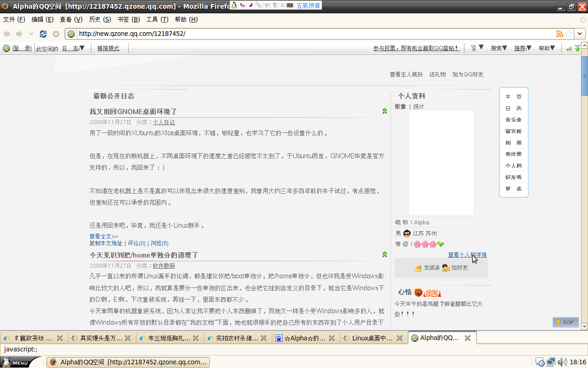The height and width of the screenshot is (368, 588).
Task: Open the 个人日记 category link
Action: pyautogui.click(x=164, y=122)
